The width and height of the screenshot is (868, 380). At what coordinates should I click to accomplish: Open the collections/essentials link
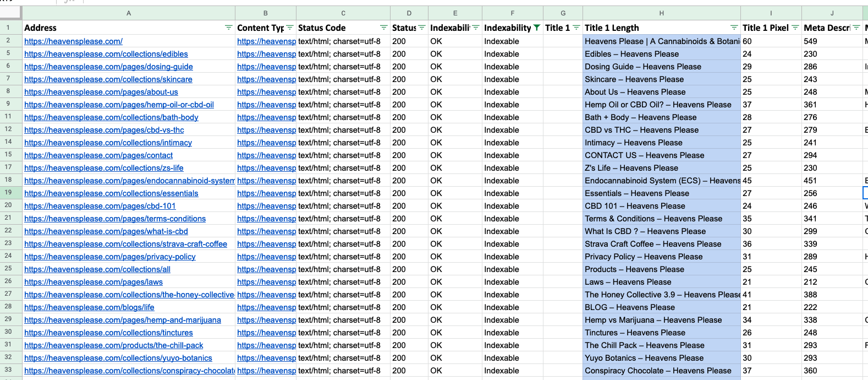(111, 193)
